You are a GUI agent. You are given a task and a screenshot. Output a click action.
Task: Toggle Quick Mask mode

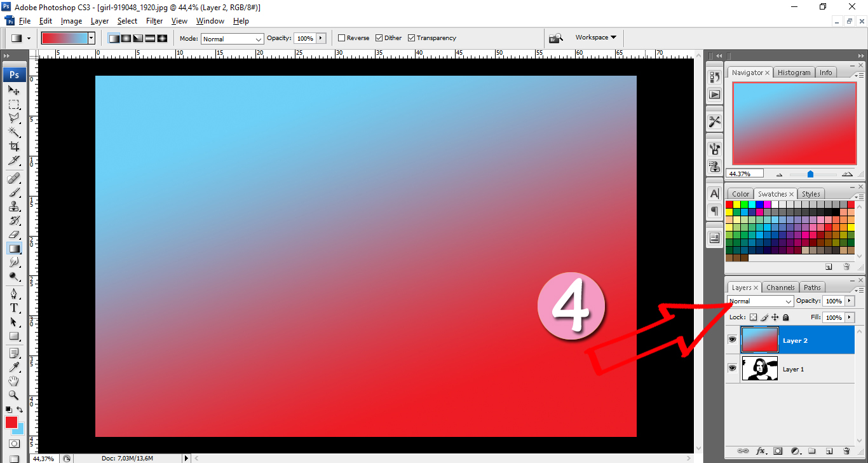coord(14,443)
